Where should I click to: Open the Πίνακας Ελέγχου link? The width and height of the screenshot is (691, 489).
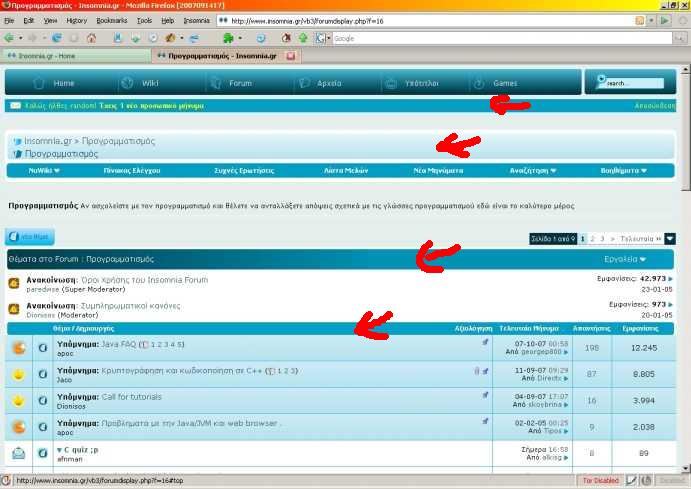pyautogui.click(x=132, y=171)
